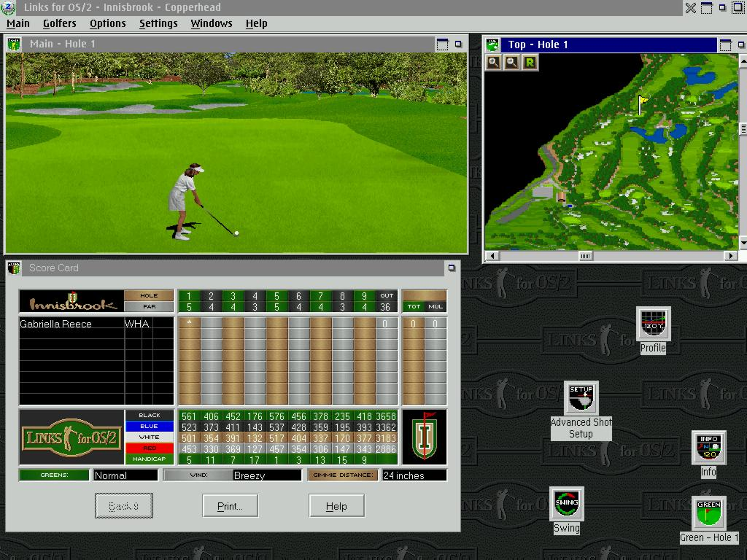Click the Innisbrook crest emblem on score card

[x=425, y=437]
